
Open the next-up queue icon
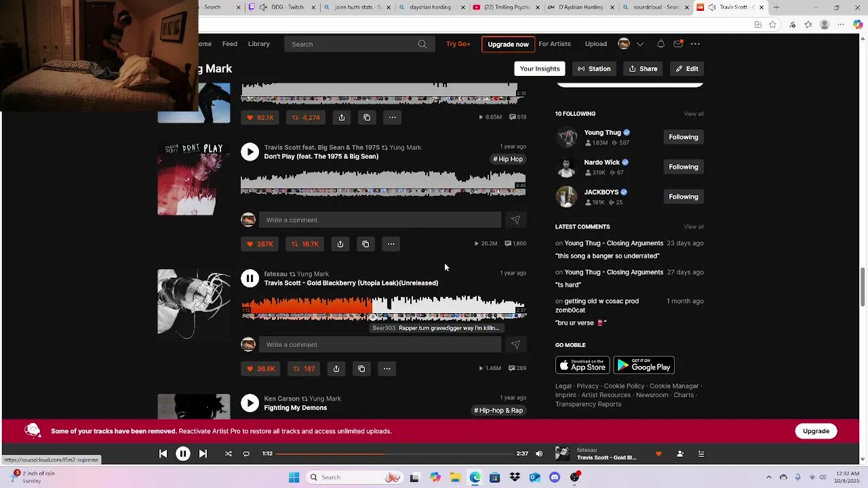point(701,454)
